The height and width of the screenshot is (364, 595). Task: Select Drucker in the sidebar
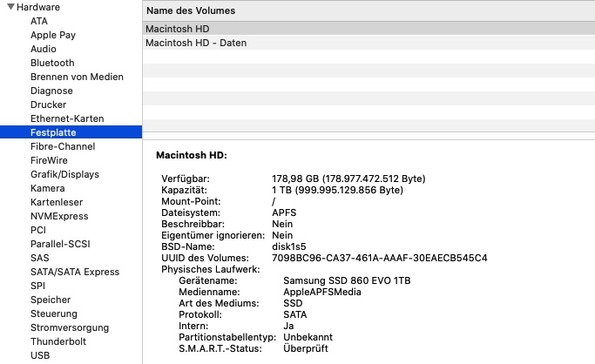pyautogui.click(x=49, y=104)
